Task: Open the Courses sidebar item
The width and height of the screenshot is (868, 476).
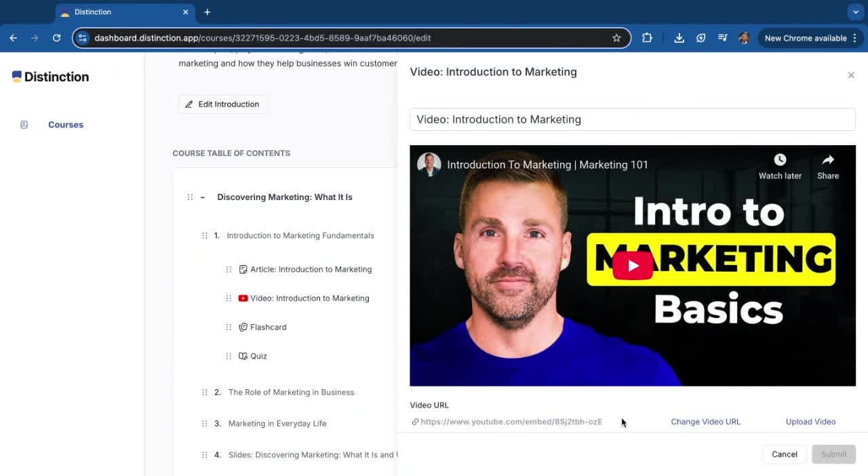Action: (65, 125)
